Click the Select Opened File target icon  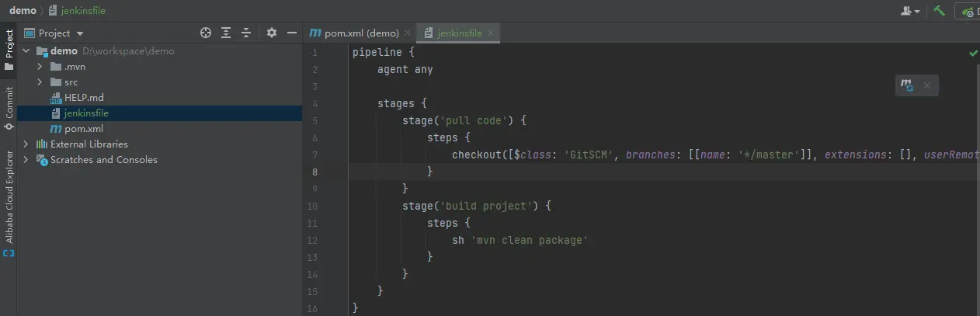(x=206, y=33)
